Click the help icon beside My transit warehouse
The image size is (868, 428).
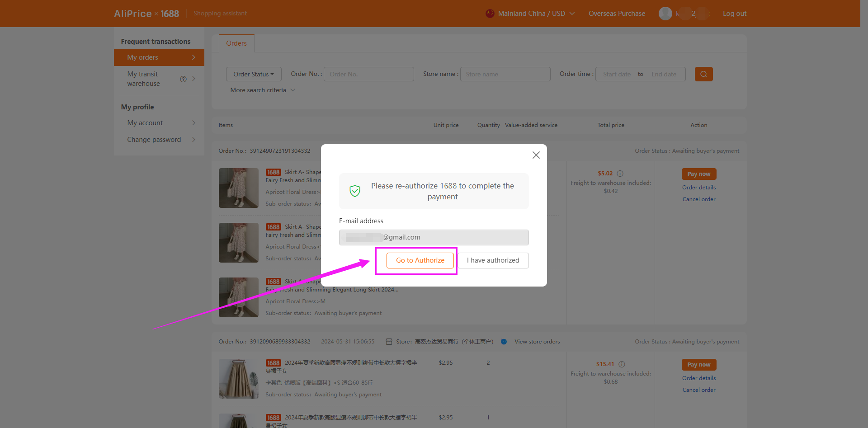183,79
